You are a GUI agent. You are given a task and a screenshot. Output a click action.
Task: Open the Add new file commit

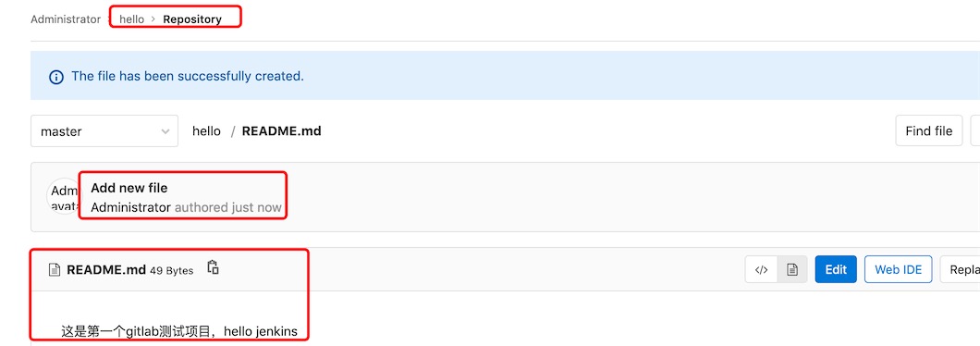129,188
